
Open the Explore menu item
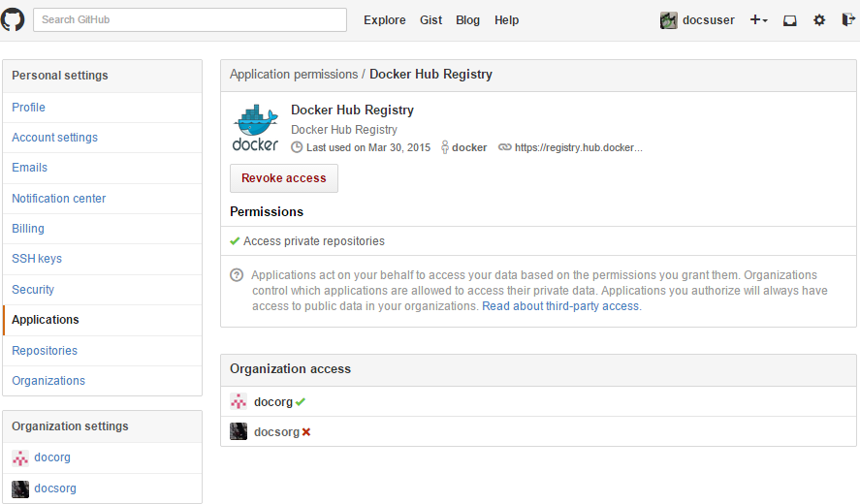[x=384, y=20]
